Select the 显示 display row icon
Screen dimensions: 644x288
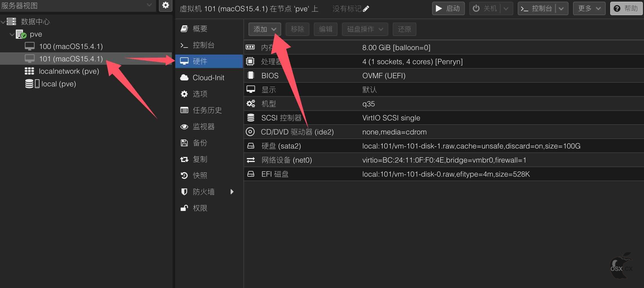tap(250, 89)
